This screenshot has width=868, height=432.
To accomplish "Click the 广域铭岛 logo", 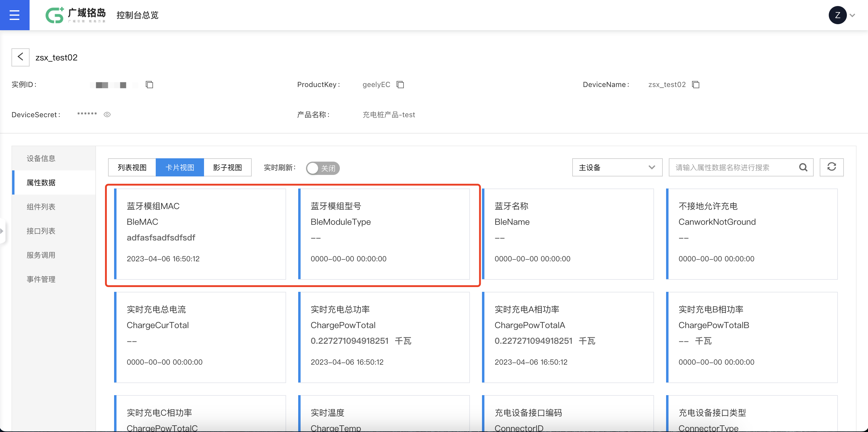I will (75, 15).
